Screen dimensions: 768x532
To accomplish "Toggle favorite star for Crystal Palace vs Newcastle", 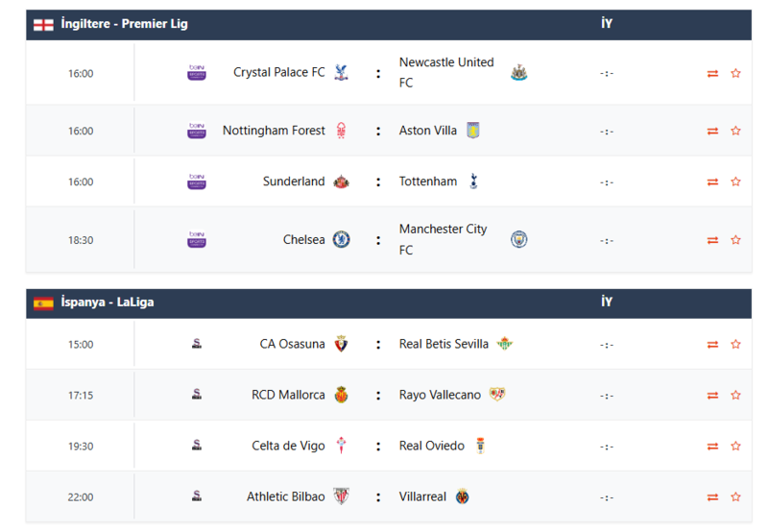I will [x=735, y=73].
